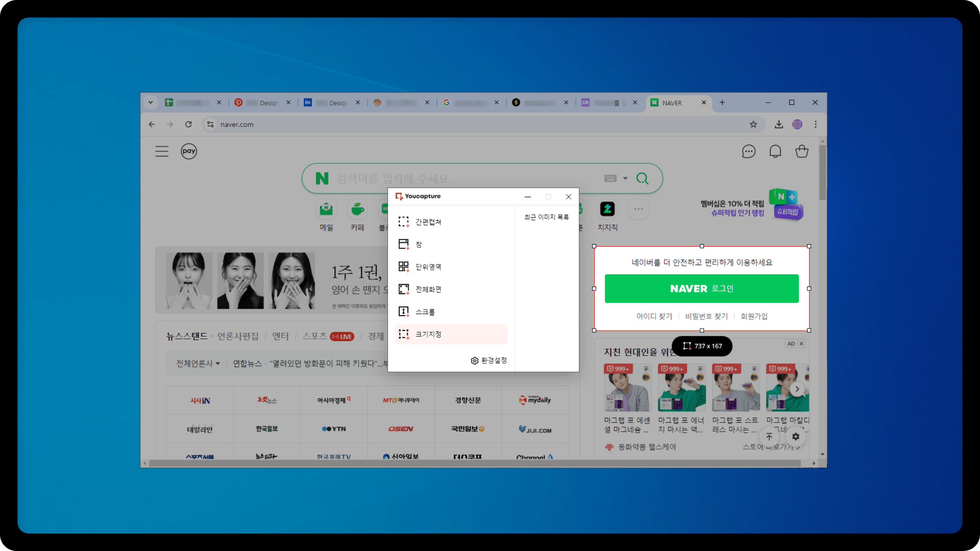The height and width of the screenshot is (551, 980).
Task: Click the scroll-to-top arrow button
Action: (x=769, y=437)
